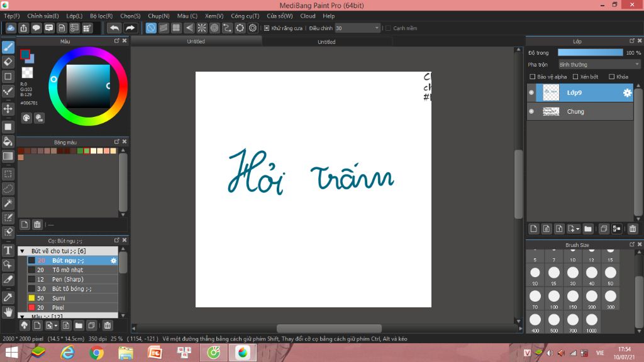Delete brush with the brush panel trash icon
Viewport: 644px width, 362px height.
pyautogui.click(x=107, y=326)
